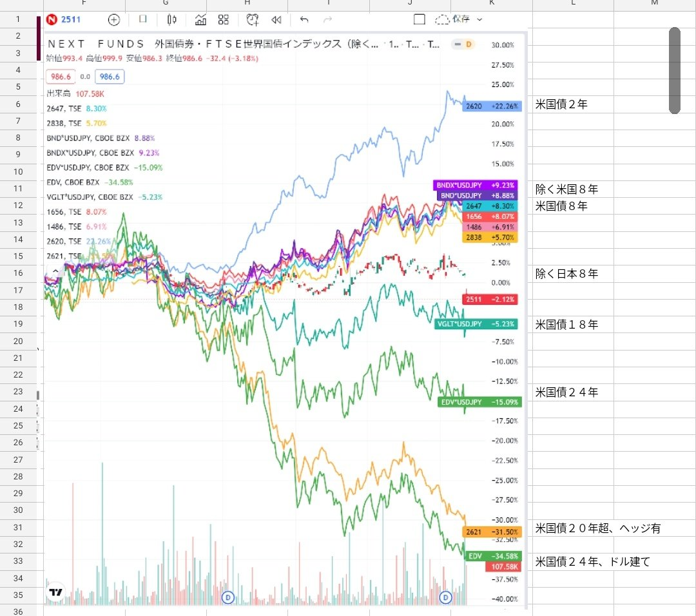
Task: Select the BND*USDJPY, CBOE BZX legend entry
Action: pos(101,138)
